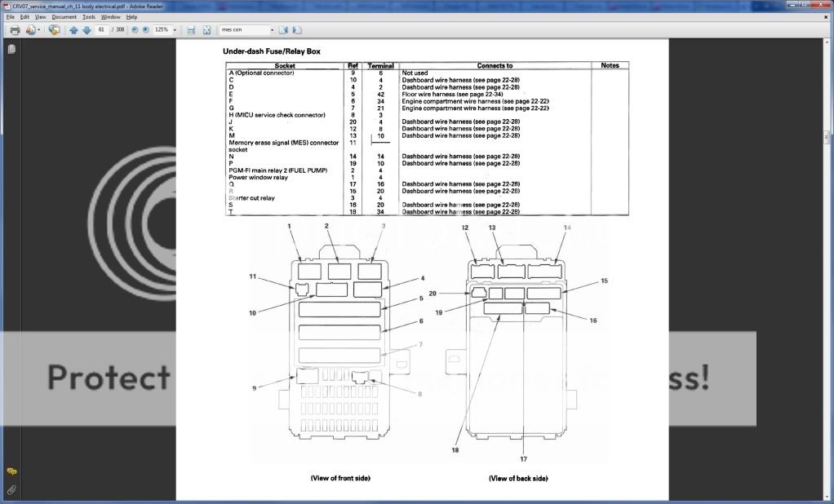Viewport: 834px width, 504px height.
Task: Open the Tools menu
Action: coord(88,16)
